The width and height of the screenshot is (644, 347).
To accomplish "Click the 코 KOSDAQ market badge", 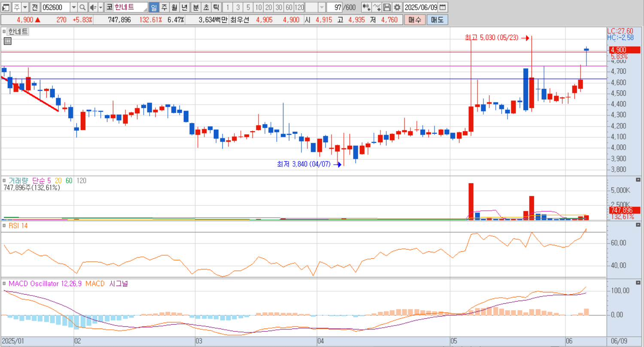I will 109,7.
